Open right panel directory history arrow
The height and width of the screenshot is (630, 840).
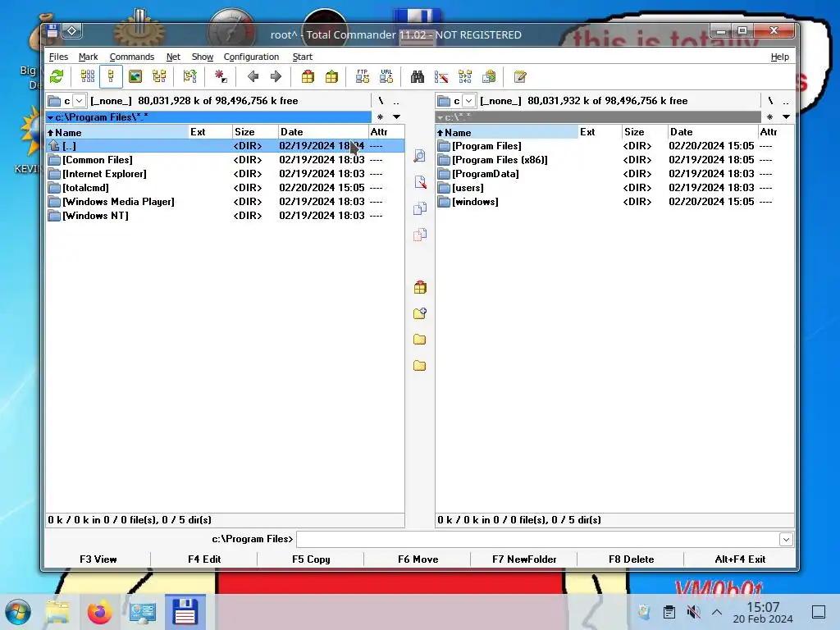pos(787,116)
